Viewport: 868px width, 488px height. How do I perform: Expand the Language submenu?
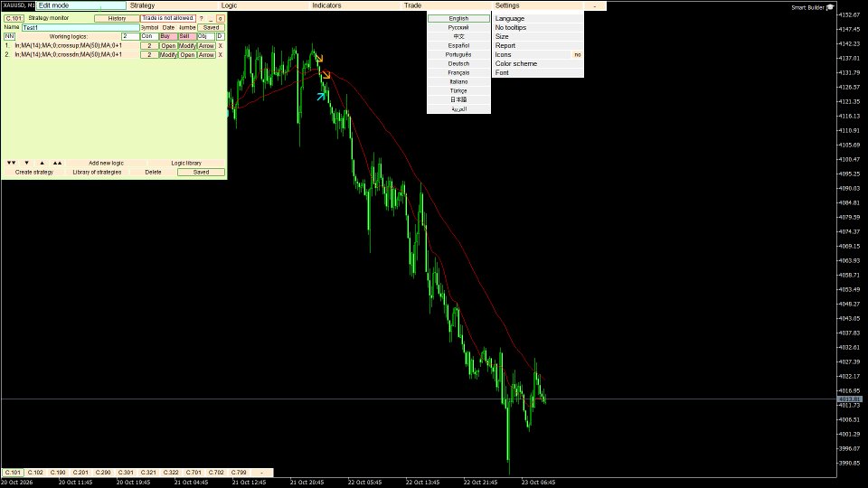click(x=537, y=18)
